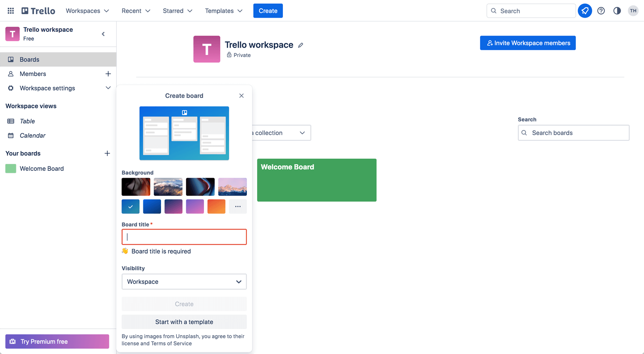Open the collection filter dropdown
Image resolution: width=644 pixels, height=354 pixels.
[281, 133]
